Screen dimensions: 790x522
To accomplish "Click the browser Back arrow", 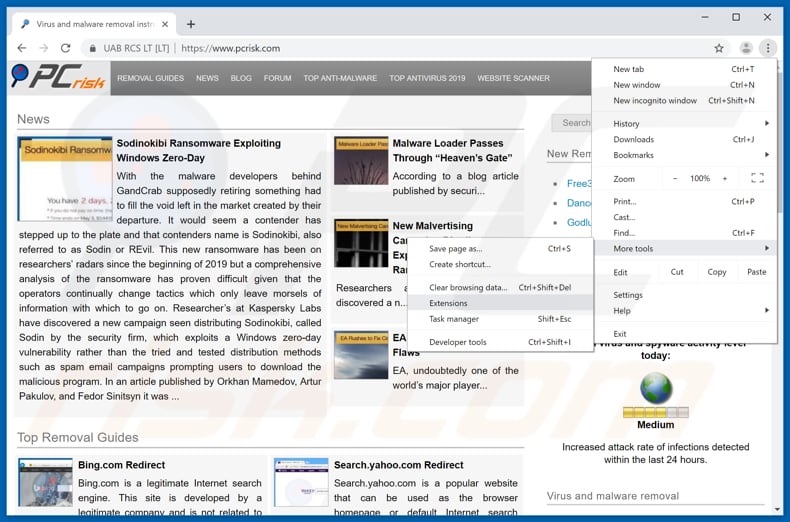I will [22, 48].
